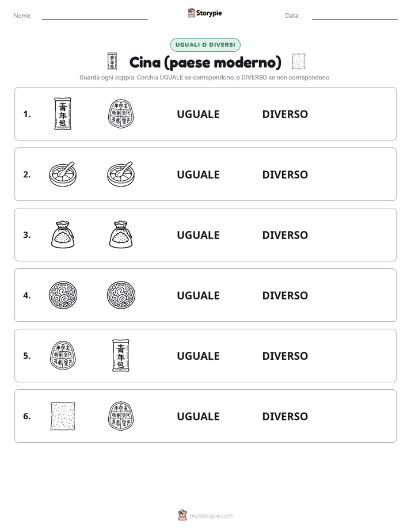Click the speckled square icon in row 6
This screenshot has width=411, height=532.
click(x=63, y=416)
